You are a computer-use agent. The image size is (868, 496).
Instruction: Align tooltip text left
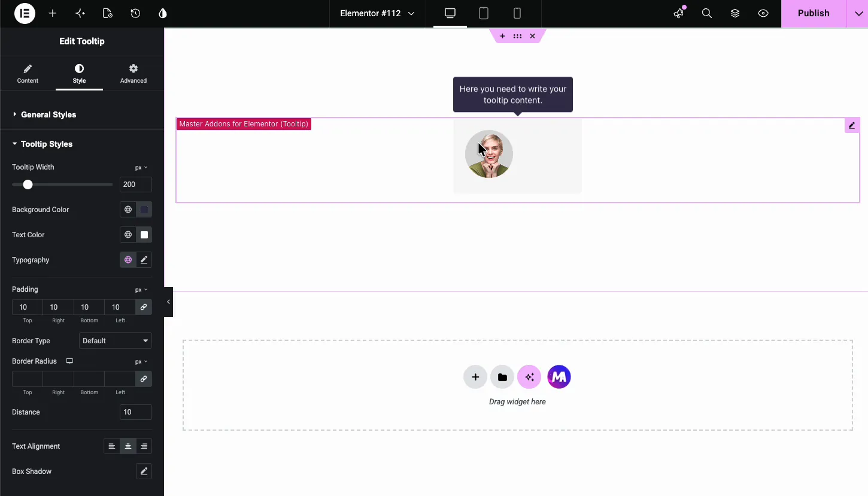click(112, 446)
